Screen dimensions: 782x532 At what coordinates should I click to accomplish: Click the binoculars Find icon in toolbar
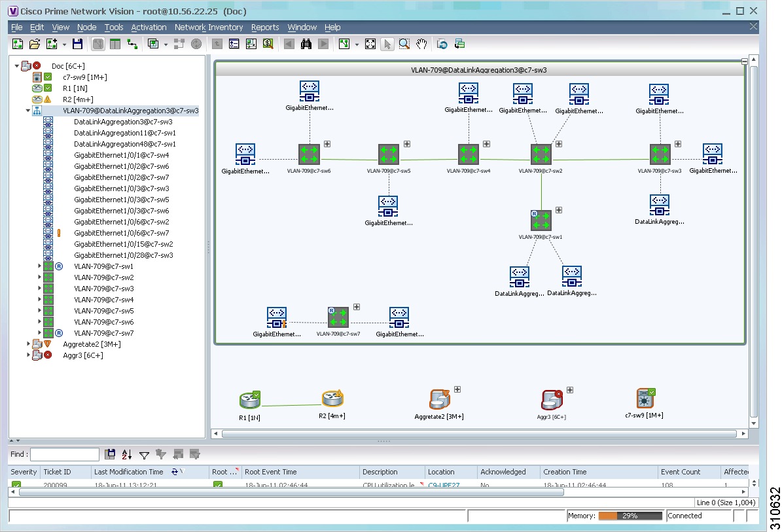(306, 44)
